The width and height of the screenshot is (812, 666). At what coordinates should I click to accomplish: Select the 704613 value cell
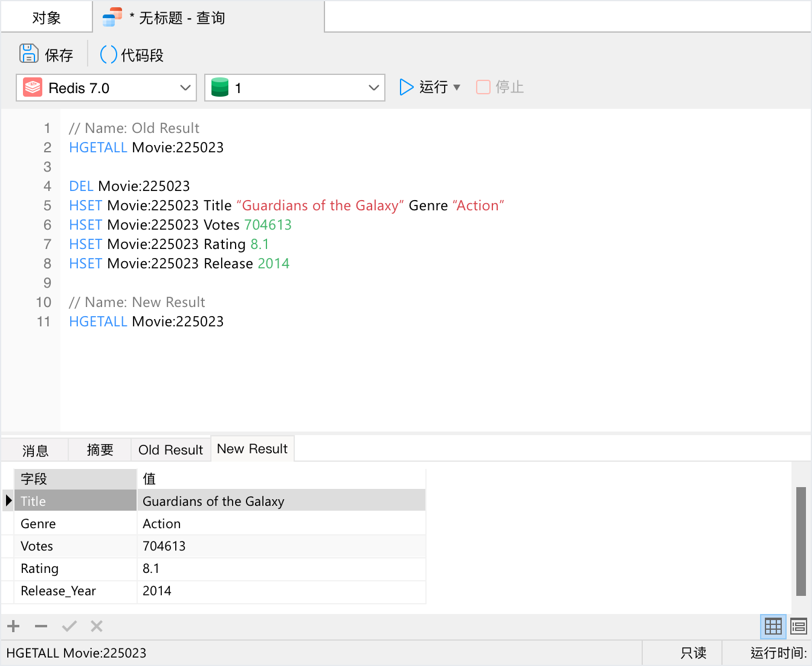tap(282, 546)
